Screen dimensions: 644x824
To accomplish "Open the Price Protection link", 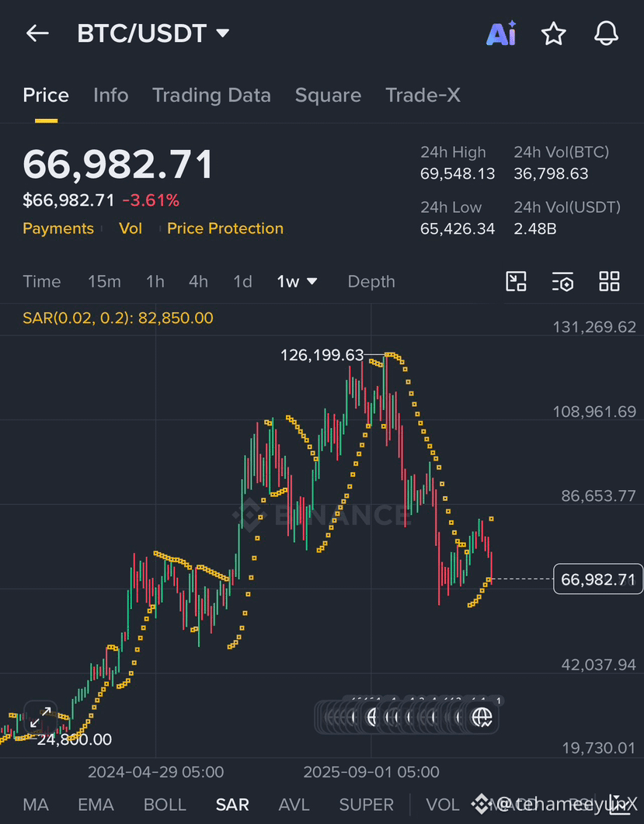I will coord(225,228).
